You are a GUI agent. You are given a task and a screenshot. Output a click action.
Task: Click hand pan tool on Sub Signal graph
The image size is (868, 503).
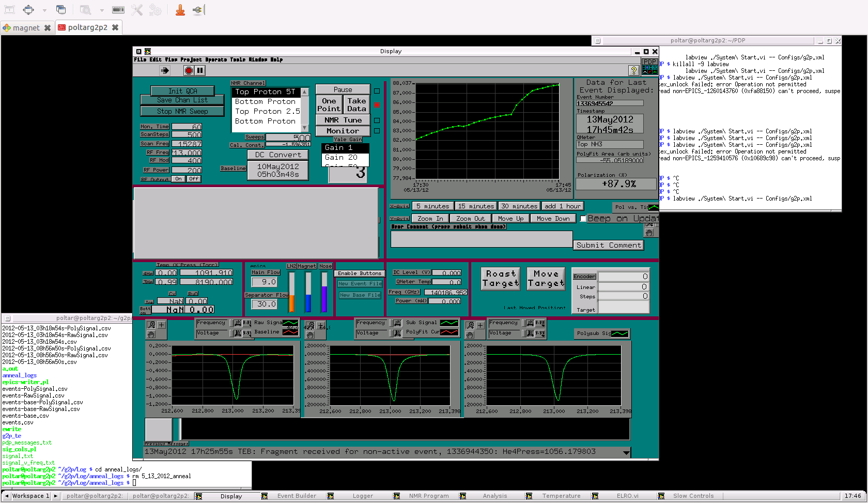coord(310,336)
